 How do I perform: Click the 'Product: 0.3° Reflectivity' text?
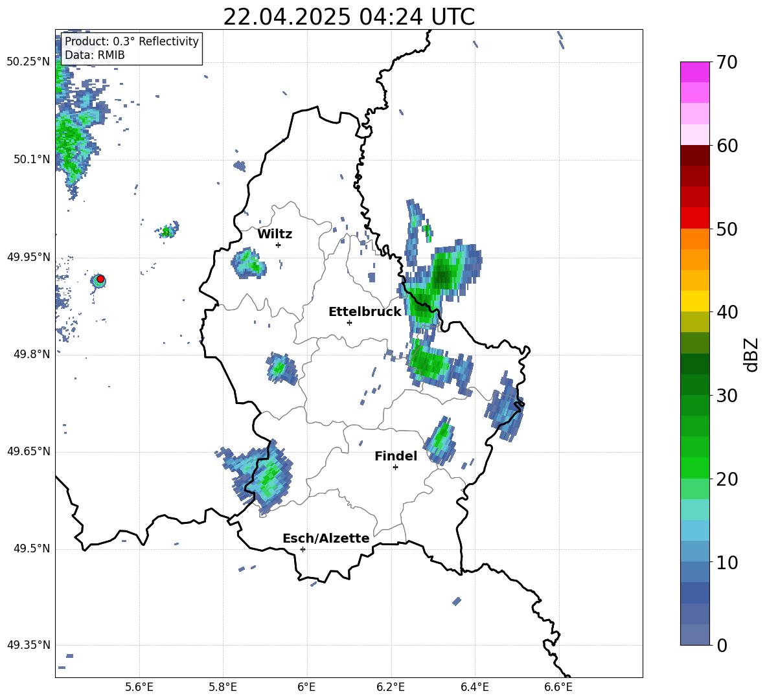[132, 41]
